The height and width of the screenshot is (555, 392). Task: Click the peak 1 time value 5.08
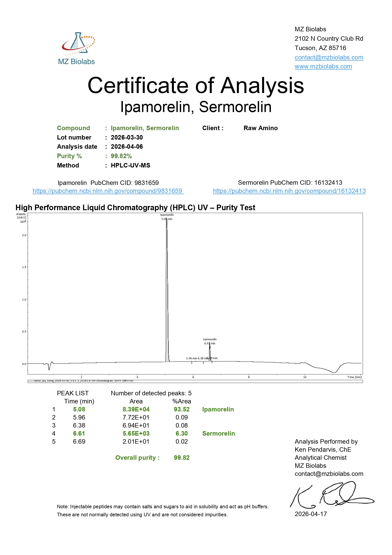click(79, 409)
